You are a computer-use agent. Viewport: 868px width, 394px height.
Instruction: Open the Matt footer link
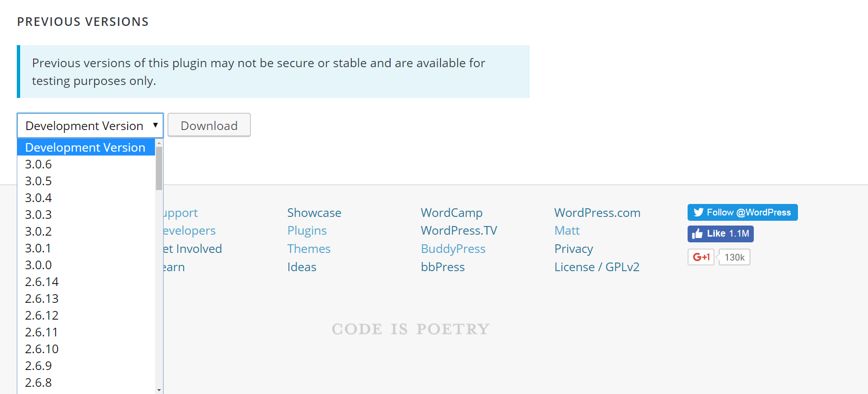tap(567, 231)
